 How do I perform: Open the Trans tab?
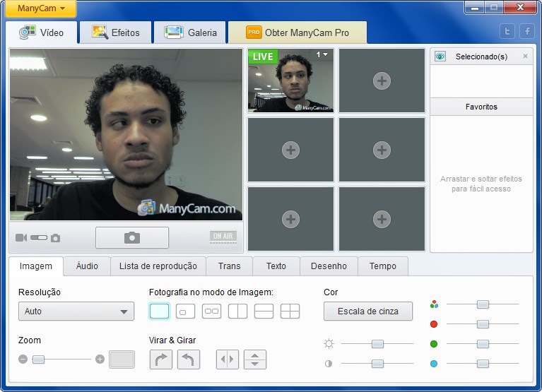click(229, 266)
